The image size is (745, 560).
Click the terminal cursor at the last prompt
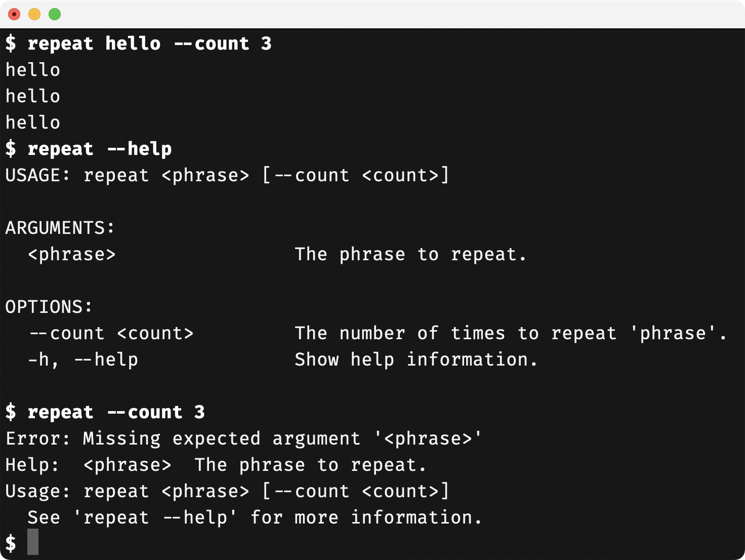33,542
